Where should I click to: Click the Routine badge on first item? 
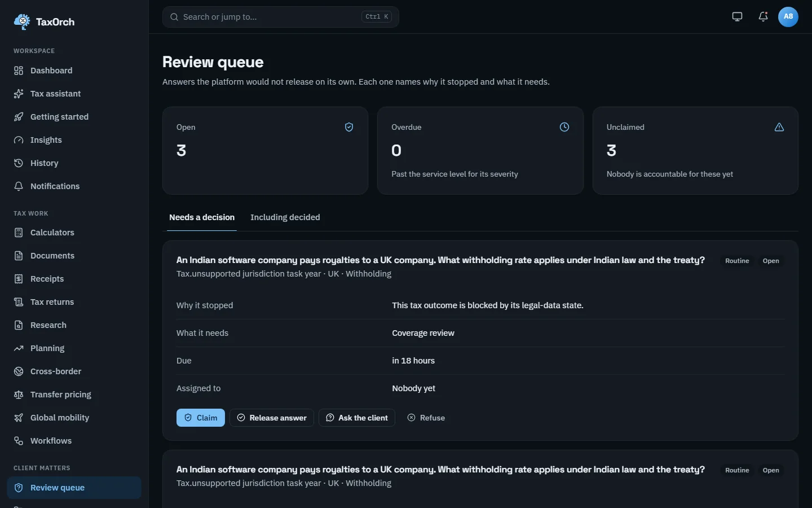tap(737, 261)
